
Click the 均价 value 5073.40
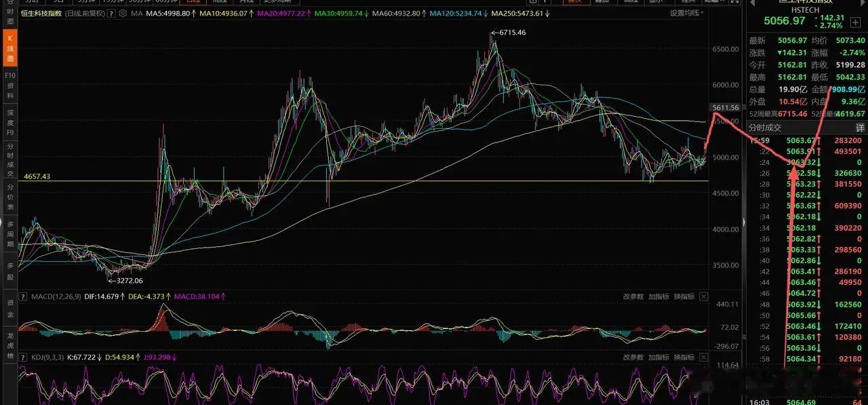(851, 40)
